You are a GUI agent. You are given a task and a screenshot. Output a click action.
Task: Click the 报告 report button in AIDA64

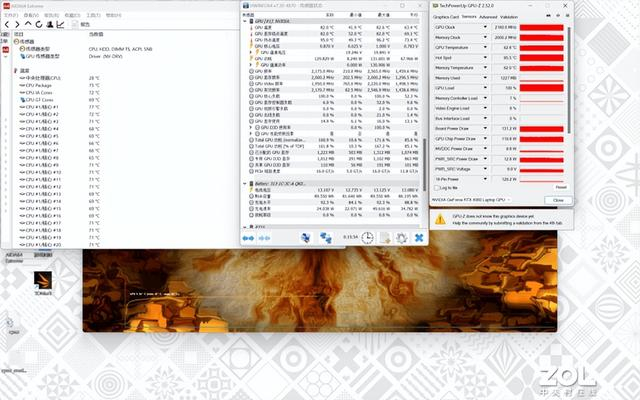click(85, 24)
